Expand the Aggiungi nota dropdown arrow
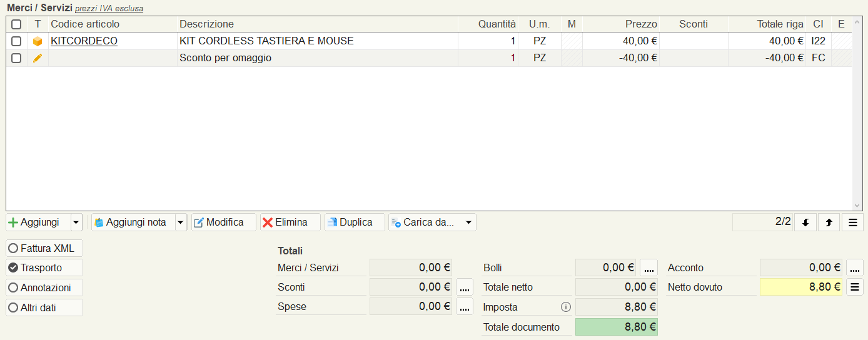The width and height of the screenshot is (868, 340). coord(181,222)
